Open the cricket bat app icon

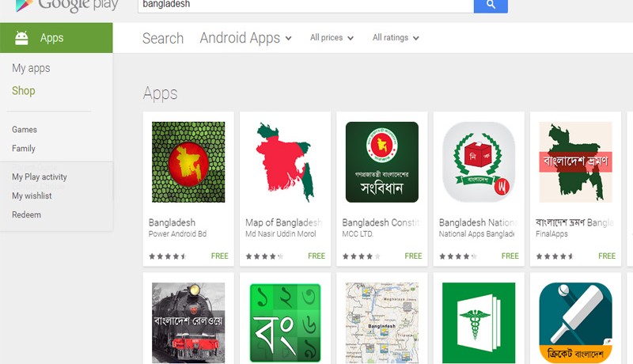click(x=576, y=323)
